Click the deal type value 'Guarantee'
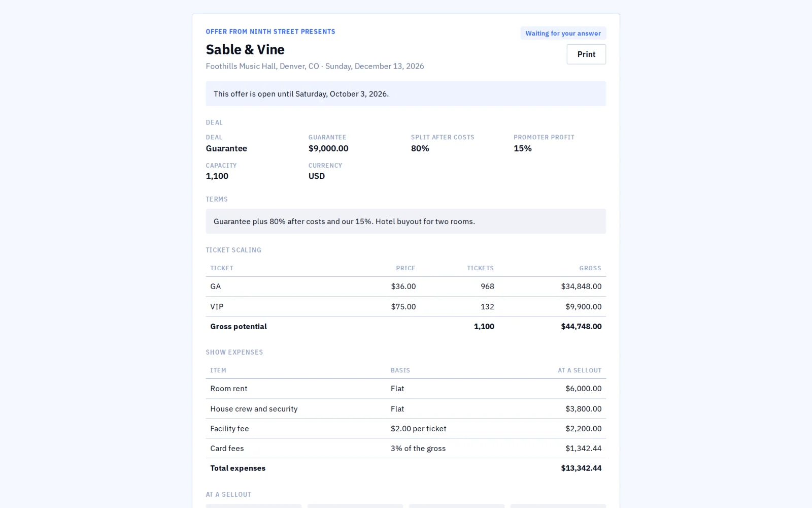Screen dimensions: 812x508 (226, 148)
